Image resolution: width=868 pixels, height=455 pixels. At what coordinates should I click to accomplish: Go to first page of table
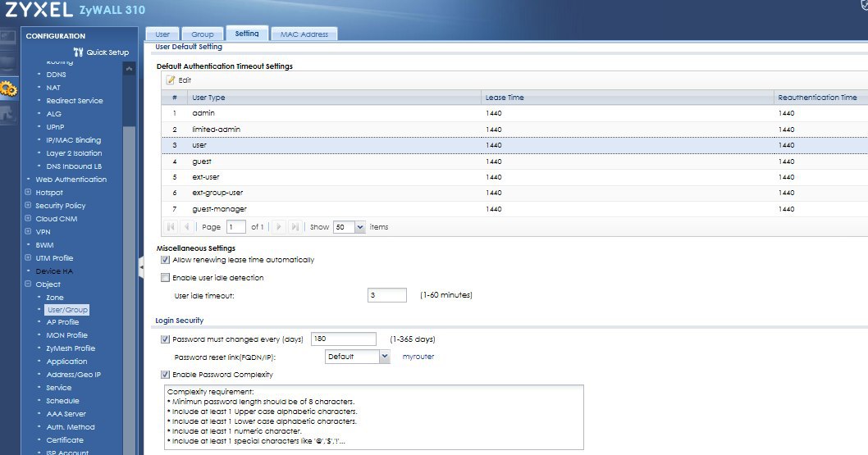point(172,227)
